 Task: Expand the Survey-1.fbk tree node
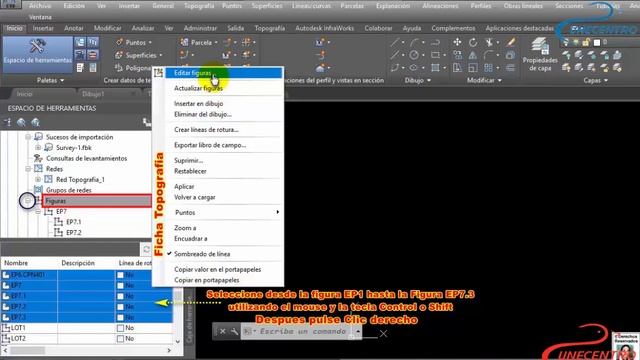[x=38, y=147]
